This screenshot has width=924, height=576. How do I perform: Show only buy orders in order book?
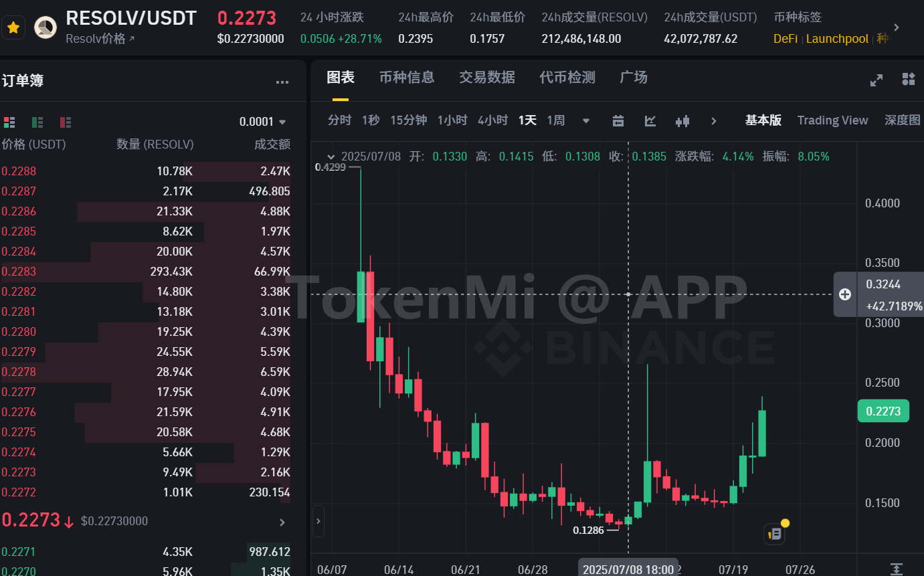pos(37,122)
